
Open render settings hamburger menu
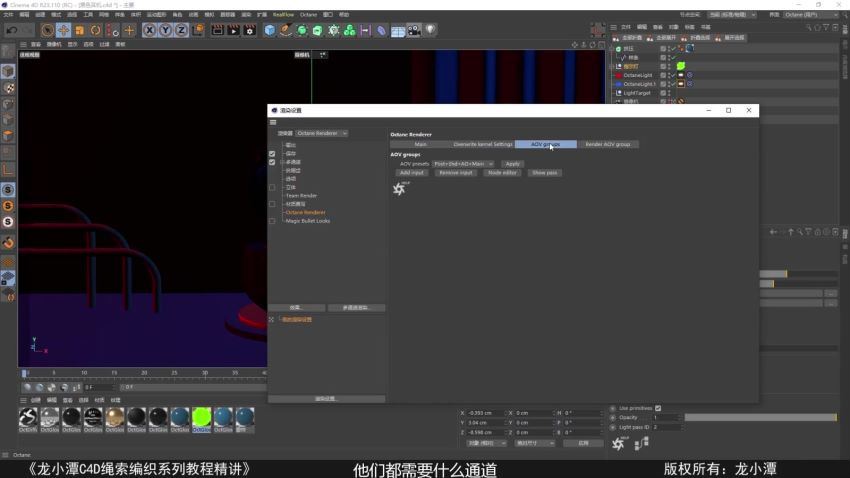273,122
